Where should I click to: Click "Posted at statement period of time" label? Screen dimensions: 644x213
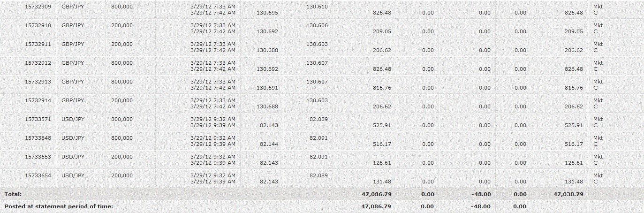59,206
